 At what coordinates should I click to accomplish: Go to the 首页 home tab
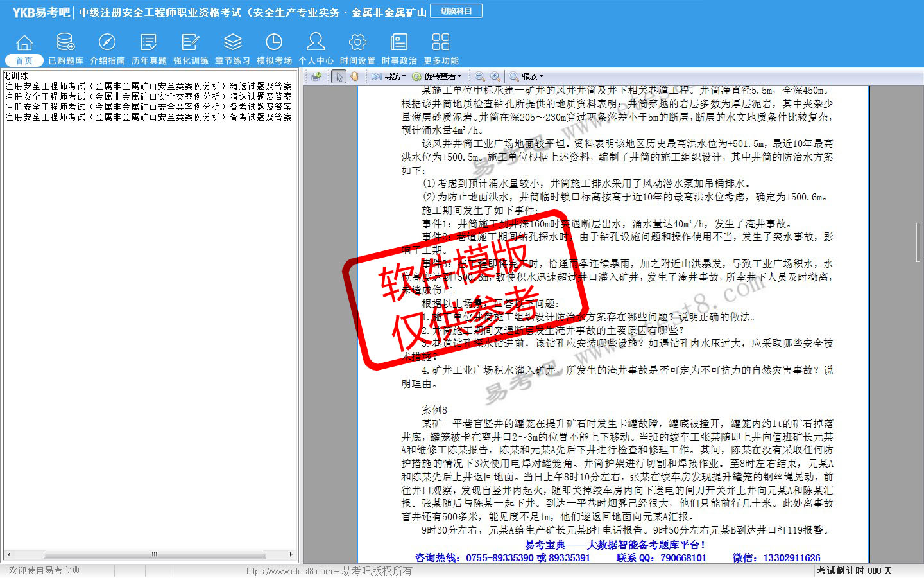click(24, 49)
